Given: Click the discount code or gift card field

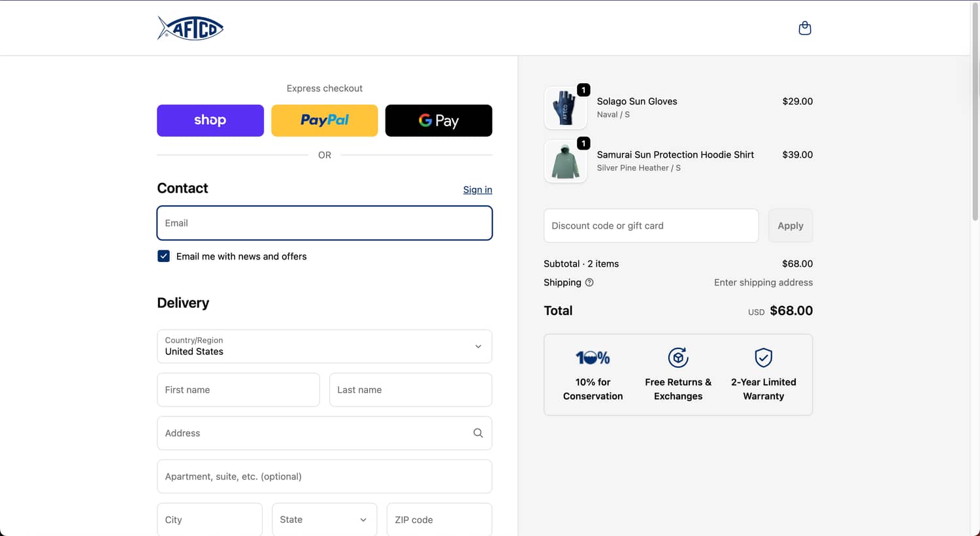Looking at the screenshot, I should tap(651, 226).
